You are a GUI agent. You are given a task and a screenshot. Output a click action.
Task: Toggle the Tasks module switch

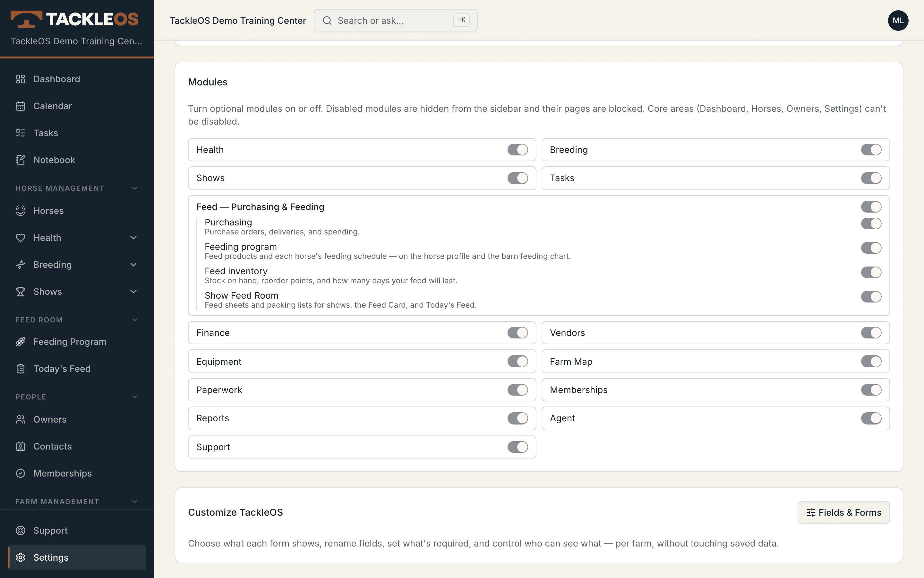click(x=871, y=178)
